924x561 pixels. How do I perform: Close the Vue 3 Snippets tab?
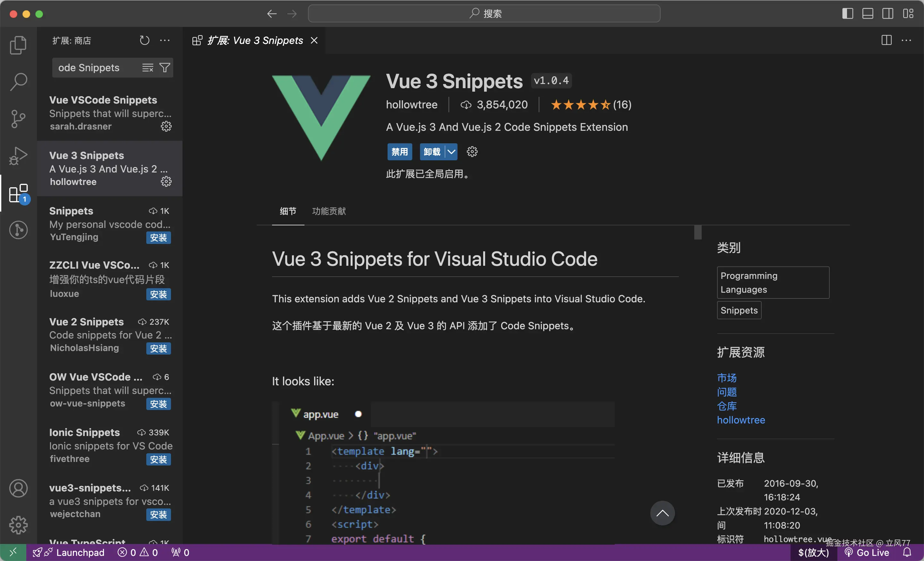314,40
